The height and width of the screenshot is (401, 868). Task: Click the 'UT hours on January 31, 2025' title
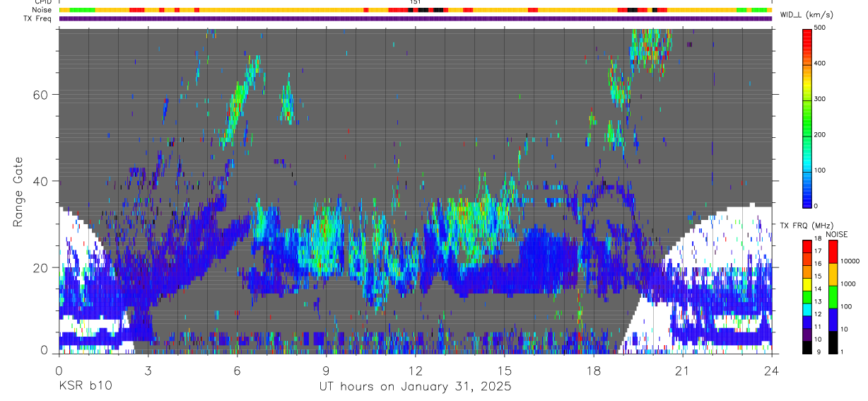pos(415,387)
